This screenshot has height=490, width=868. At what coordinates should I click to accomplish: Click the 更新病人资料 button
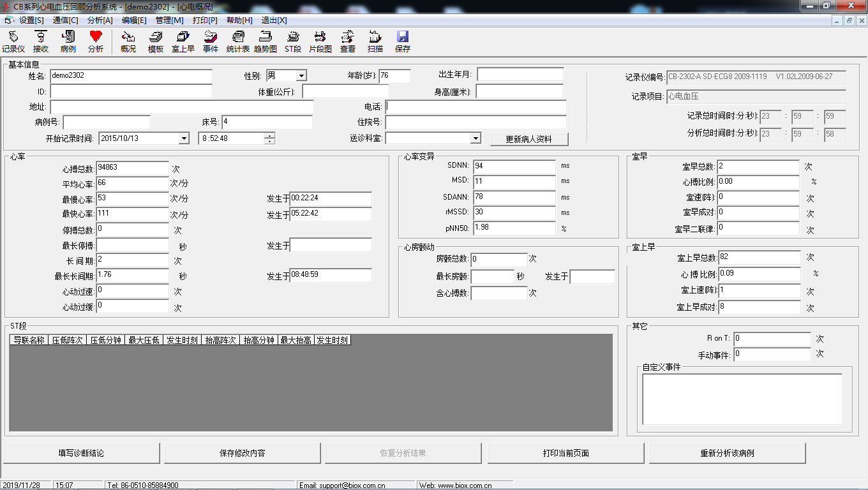pyautogui.click(x=528, y=139)
